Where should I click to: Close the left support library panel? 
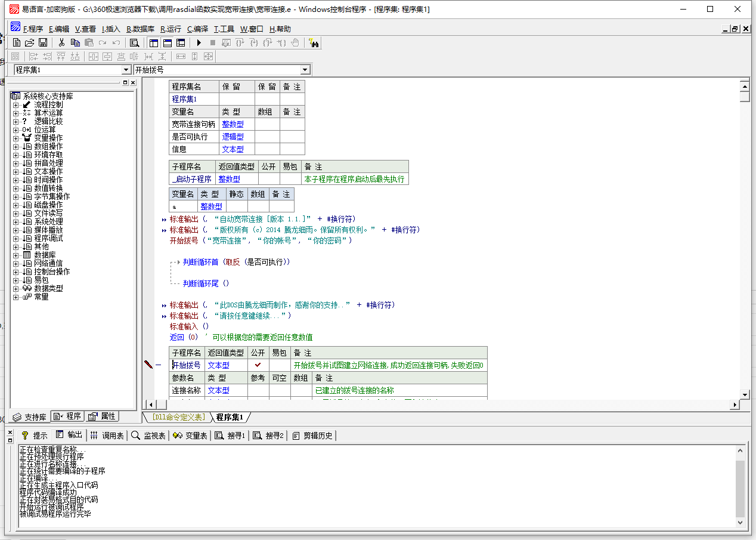point(133,83)
